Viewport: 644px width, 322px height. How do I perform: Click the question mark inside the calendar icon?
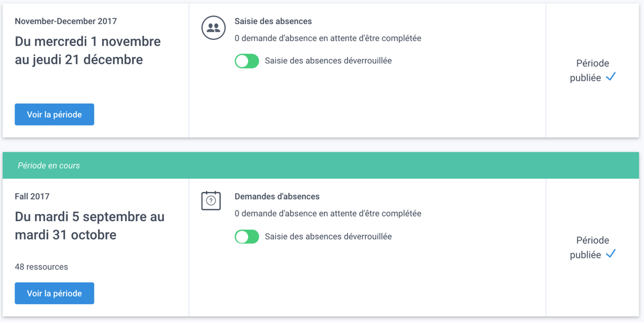211,201
